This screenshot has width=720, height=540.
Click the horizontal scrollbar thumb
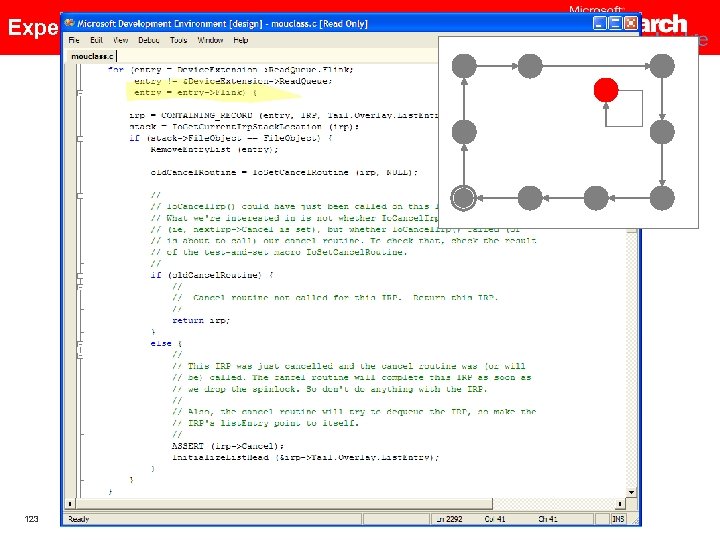tap(283, 504)
